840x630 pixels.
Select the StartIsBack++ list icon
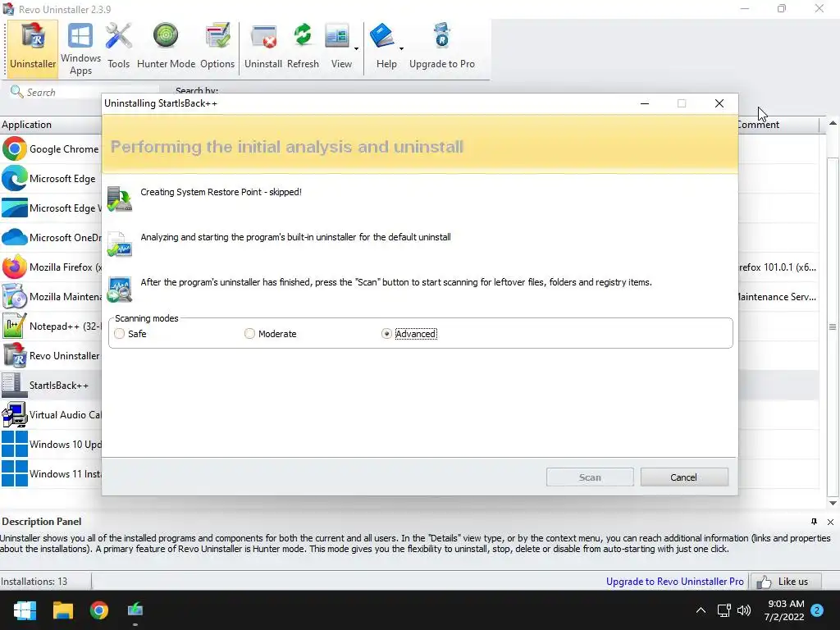click(x=15, y=385)
